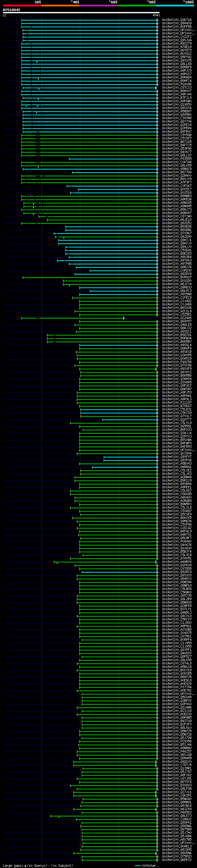Select hit label UniRef100_C6K3P1
197x868 pixels.
tap(177, 796)
